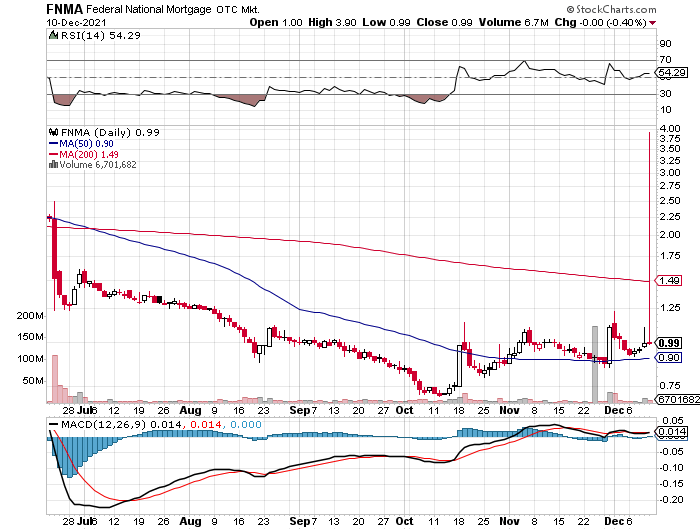Click the blue 0.000 MACD histogram value
Screen dimensions: 700x530
246,424
